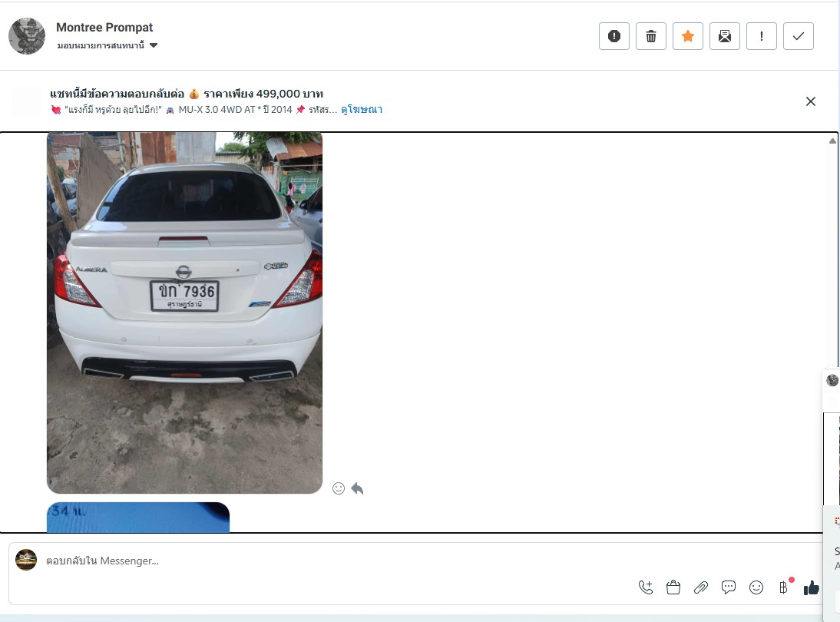Delete conversation with the trash icon
Screen dimensions: 840x622
pyautogui.click(x=650, y=36)
